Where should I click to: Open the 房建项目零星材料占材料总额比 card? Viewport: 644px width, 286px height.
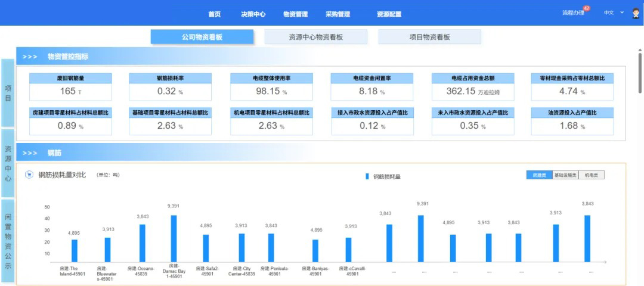click(x=70, y=122)
